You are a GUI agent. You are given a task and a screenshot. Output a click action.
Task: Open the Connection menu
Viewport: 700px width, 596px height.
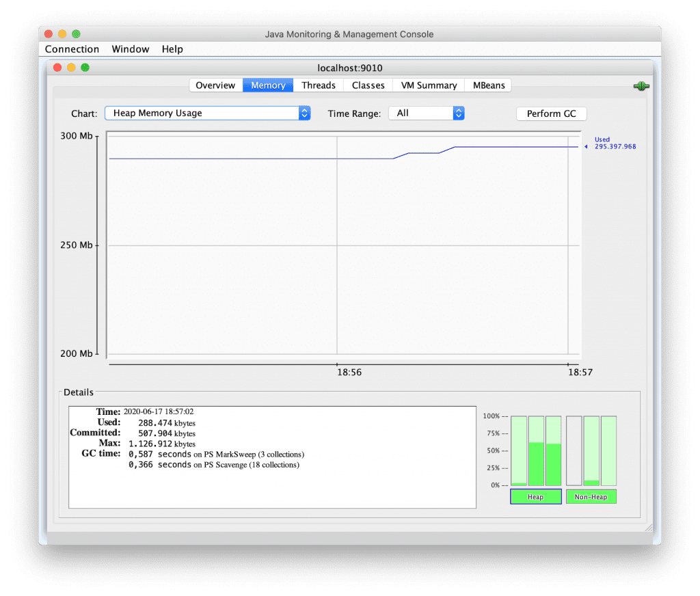[72, 49]
